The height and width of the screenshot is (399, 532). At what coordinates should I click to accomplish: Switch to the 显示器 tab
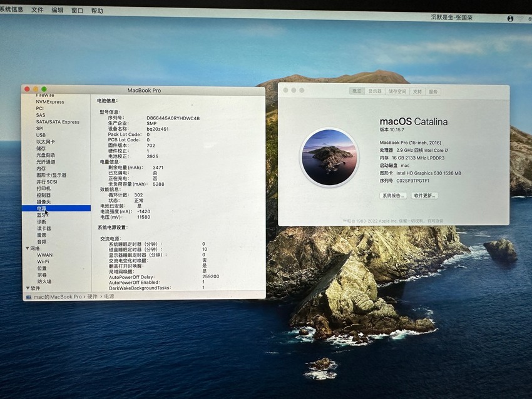point(375,91)
